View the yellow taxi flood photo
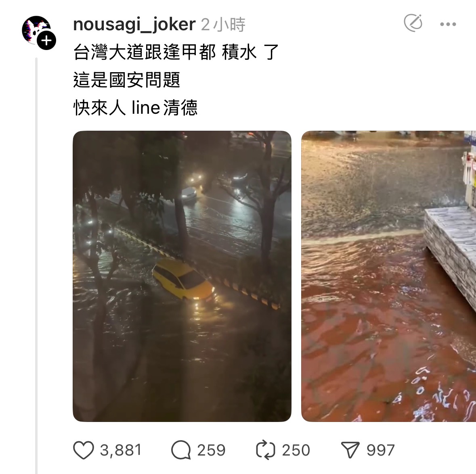The width and height of the screenshot is (476, 474). click(x=182, y=276)
